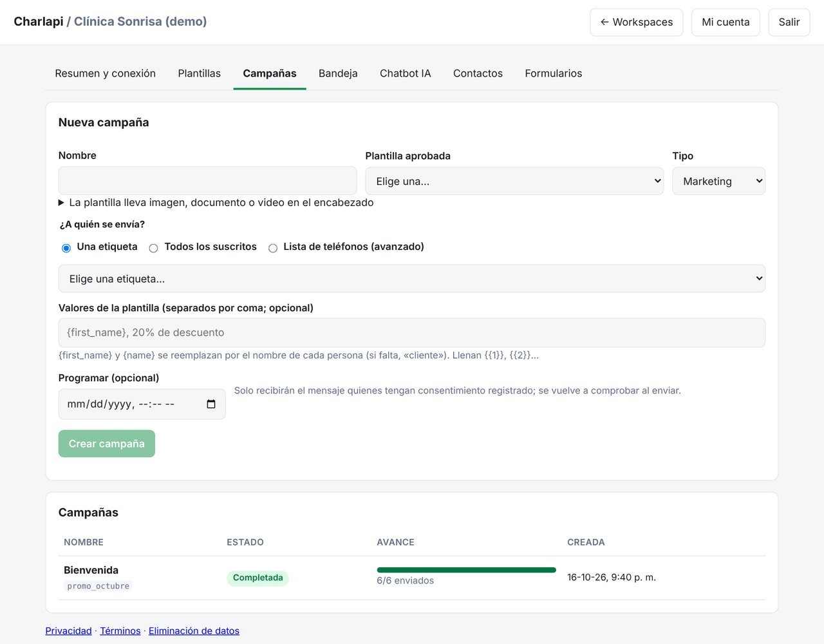
Task: Select the "Una etiqueta" radio option
Action: [x=66, y=248]
